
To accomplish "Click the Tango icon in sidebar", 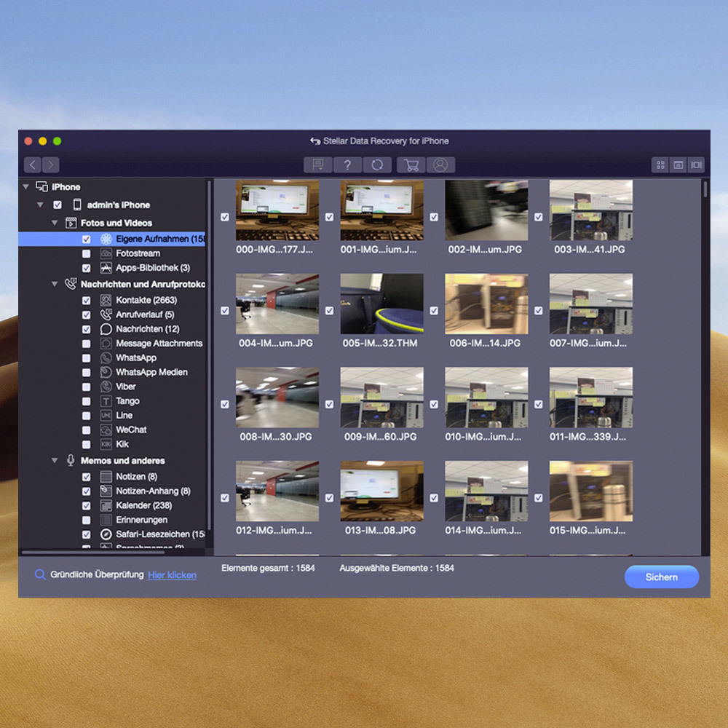I will [106, 401].
